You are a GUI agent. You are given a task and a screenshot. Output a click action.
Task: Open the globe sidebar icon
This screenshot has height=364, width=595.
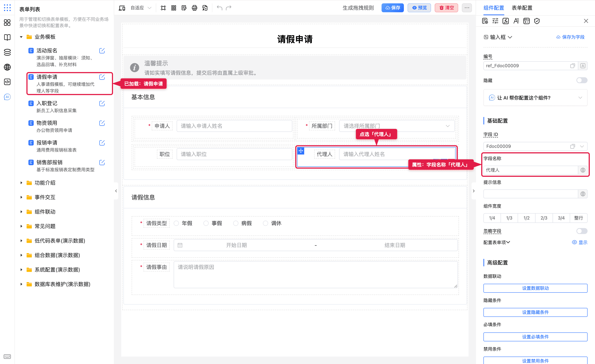[x=7, y=67]
